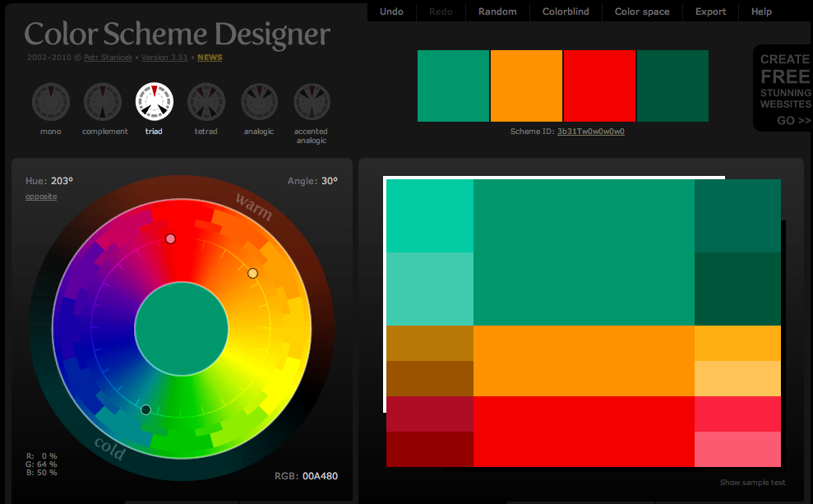This screenshot has width=813, height=504.
Task: Click the bright pinkish-red variant in preview
Action: tap(738, 414)
